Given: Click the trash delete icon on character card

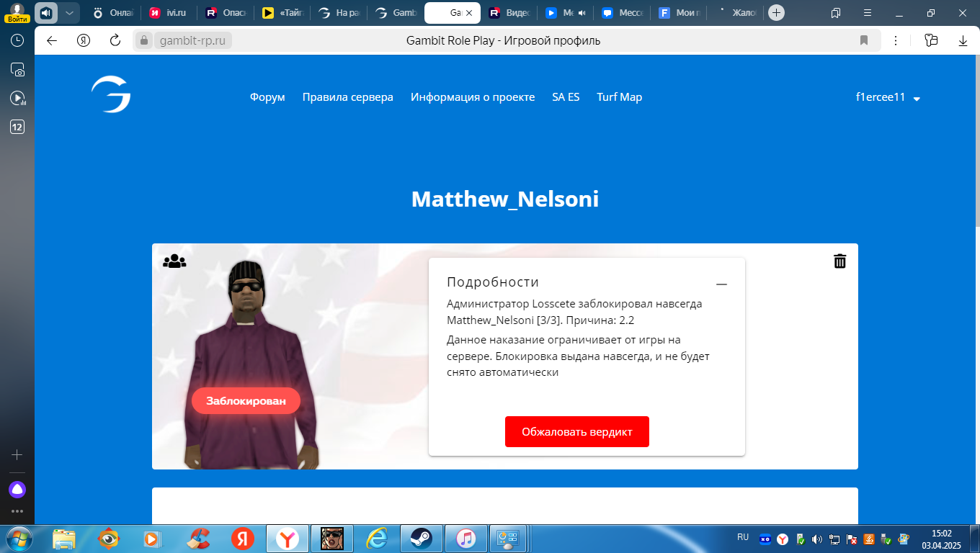Looking at the screenshot, I should coord(839,261).
